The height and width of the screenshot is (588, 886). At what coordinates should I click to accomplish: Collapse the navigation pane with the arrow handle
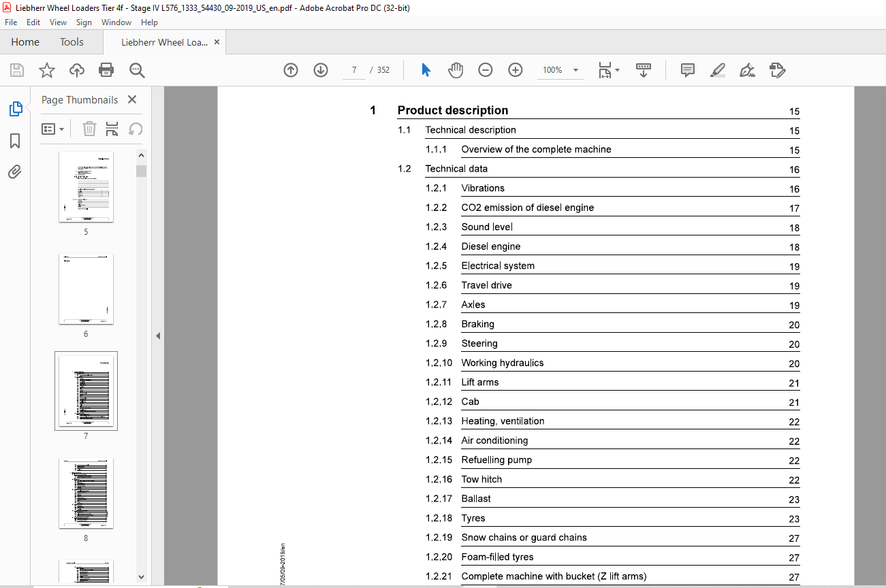(x=158, y=336)
